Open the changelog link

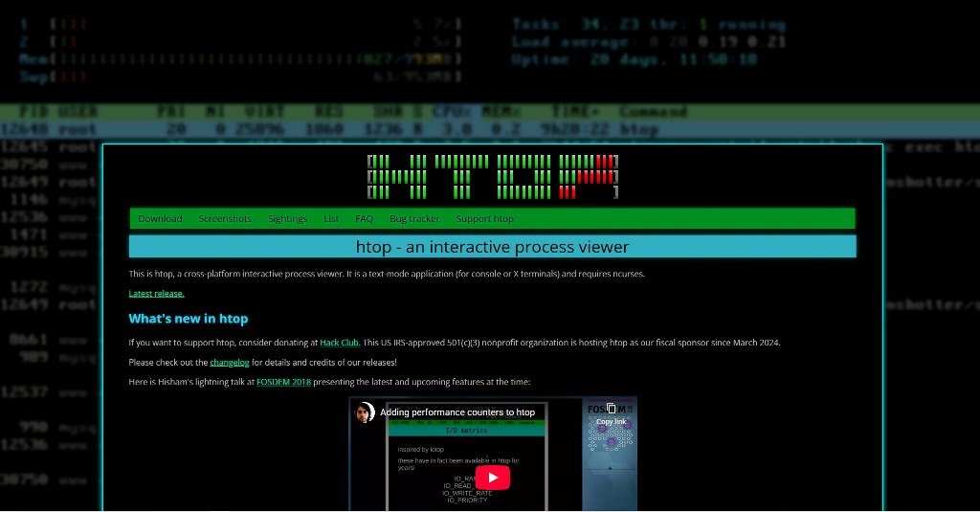point(230,363)
